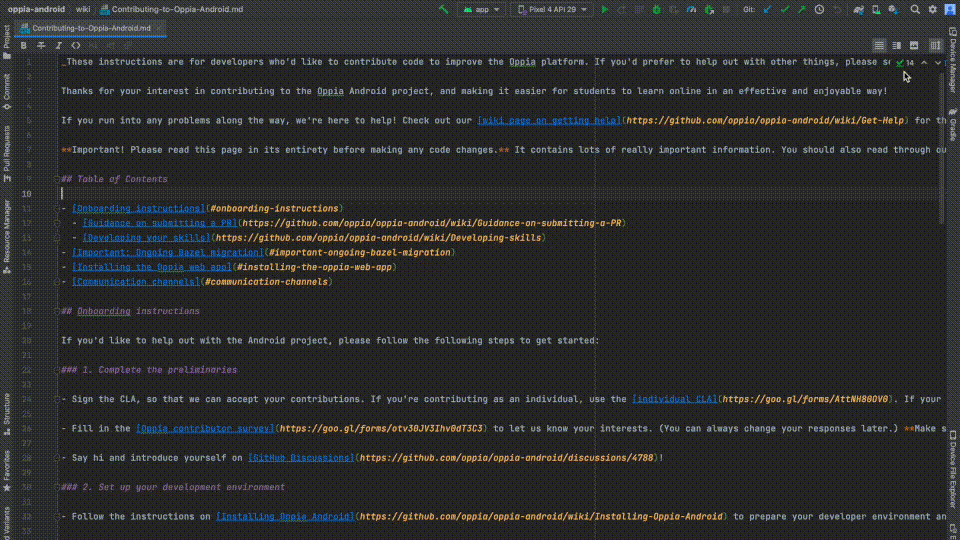Viewport: 960px width, 540px height.
Task: Show Git history clock icon
Action: [x=819, y=9]
